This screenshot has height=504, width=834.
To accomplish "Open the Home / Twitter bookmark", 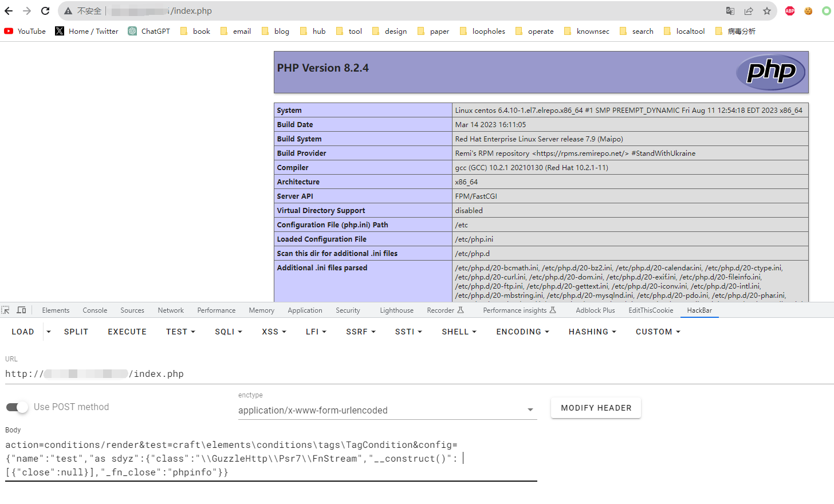I will [x=87, y=31].
